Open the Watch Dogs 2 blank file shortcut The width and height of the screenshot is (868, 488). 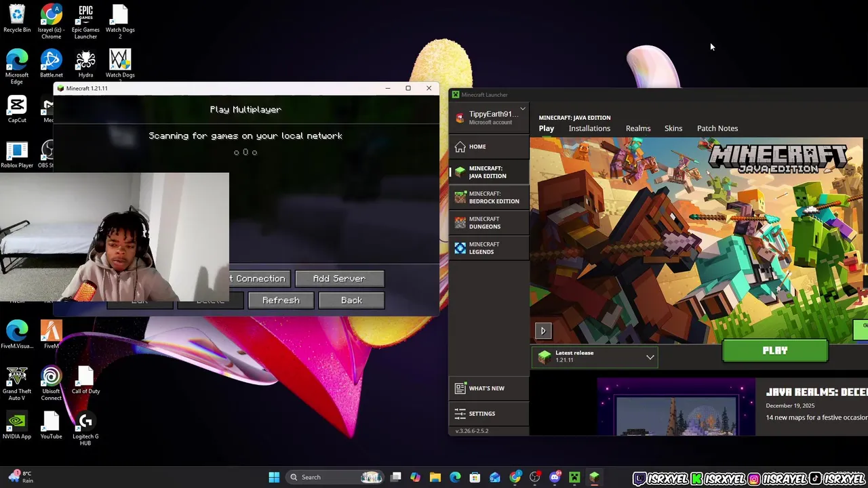120,22
